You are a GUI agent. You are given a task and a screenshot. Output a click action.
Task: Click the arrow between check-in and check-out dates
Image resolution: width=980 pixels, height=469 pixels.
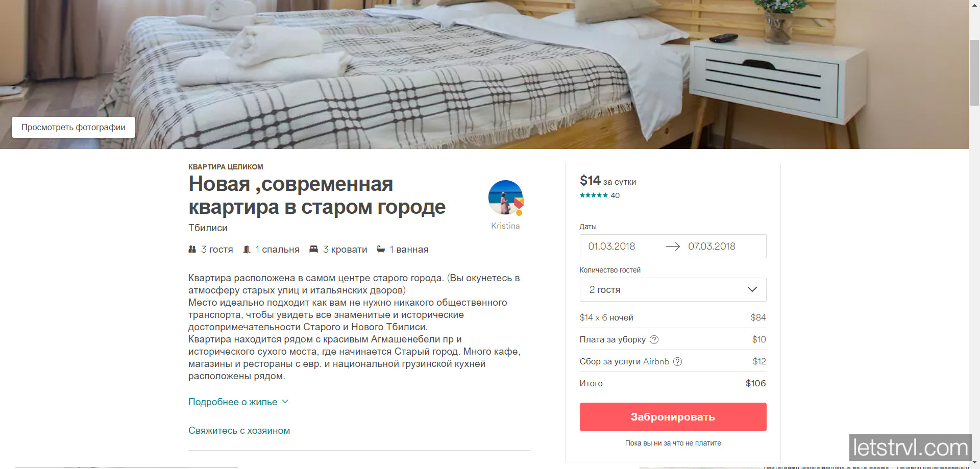click(673, 246)
